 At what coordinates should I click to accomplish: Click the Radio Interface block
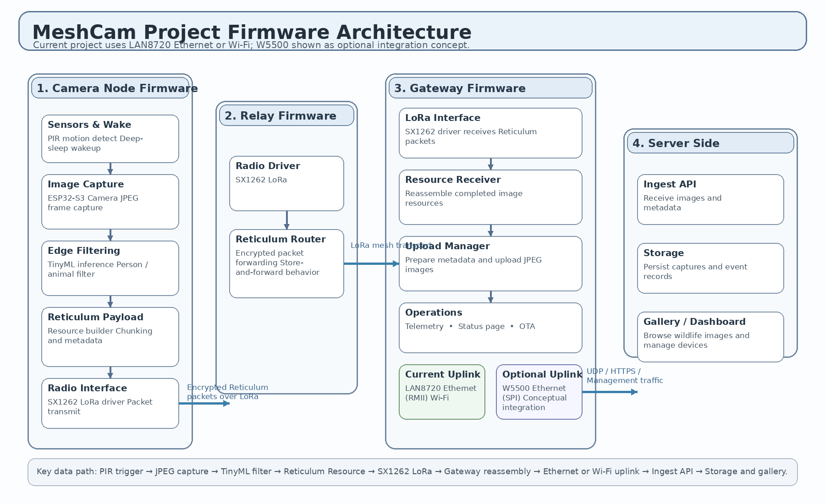110,403
